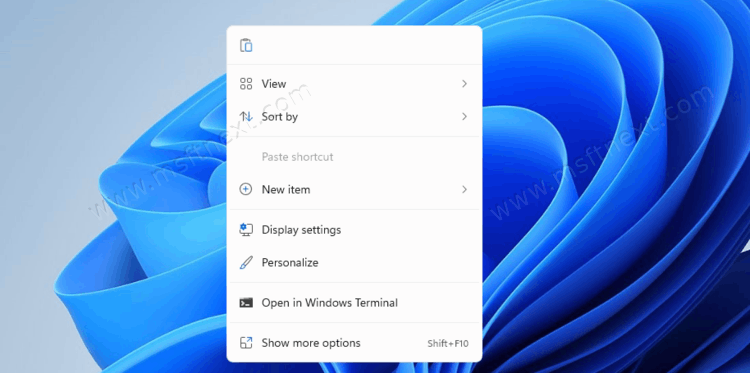Click the Show more options icon
Viewport: 750px width, 373px height.
246,343
